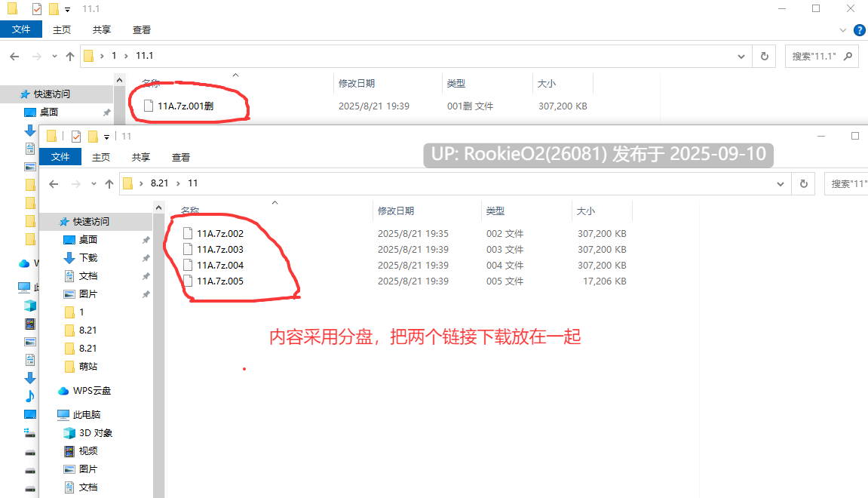Refresh the 11 folder
The image size is (868, 498).
804,183
